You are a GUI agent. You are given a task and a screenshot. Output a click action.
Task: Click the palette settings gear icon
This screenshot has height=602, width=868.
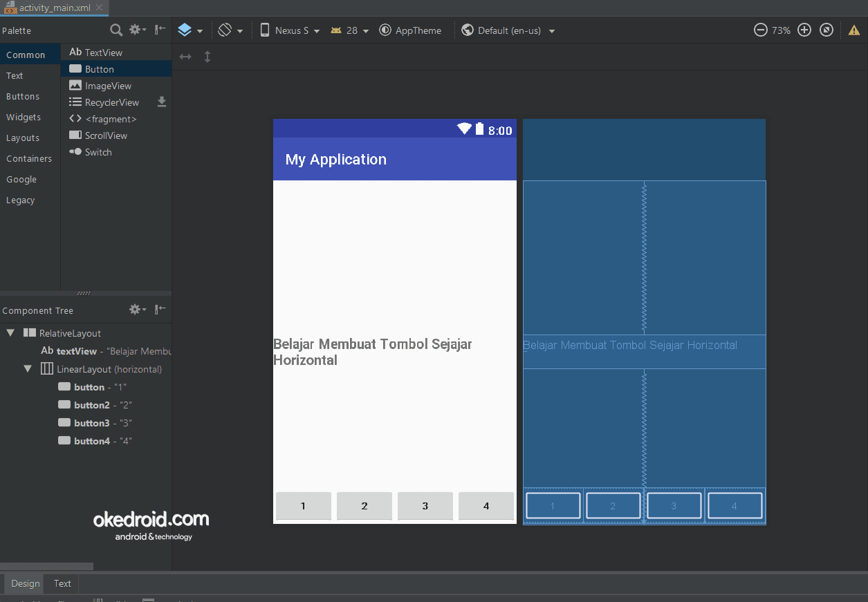(133, 30)
